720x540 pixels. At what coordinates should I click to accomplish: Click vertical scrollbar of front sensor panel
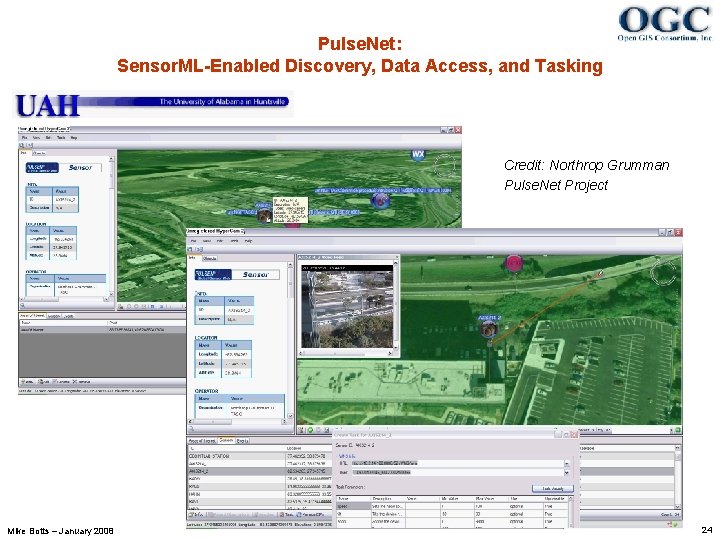tap(290, 340)
